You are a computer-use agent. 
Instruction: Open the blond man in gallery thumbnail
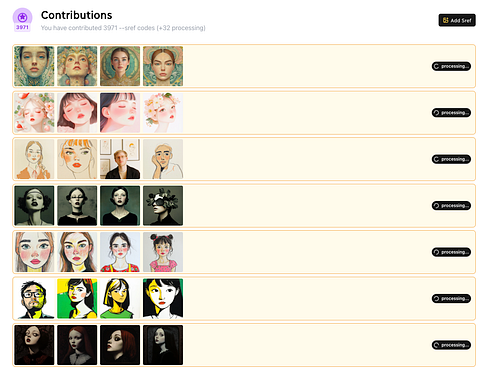pos(120,159)
